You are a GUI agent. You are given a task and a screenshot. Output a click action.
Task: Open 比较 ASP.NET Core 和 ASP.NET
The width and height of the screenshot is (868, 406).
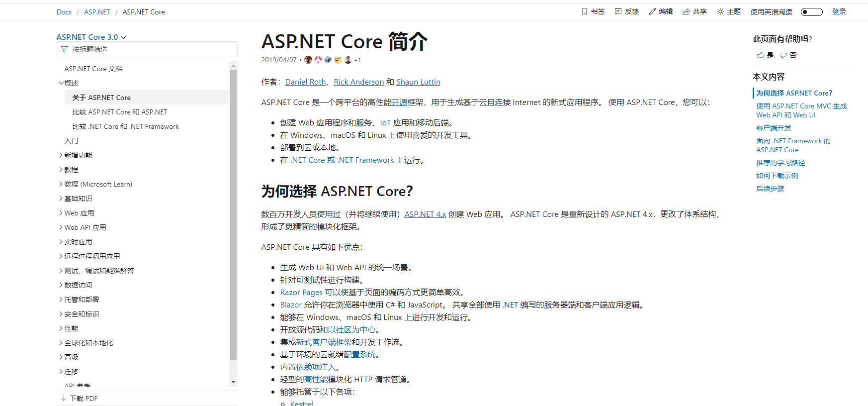(x=120, y=112)
